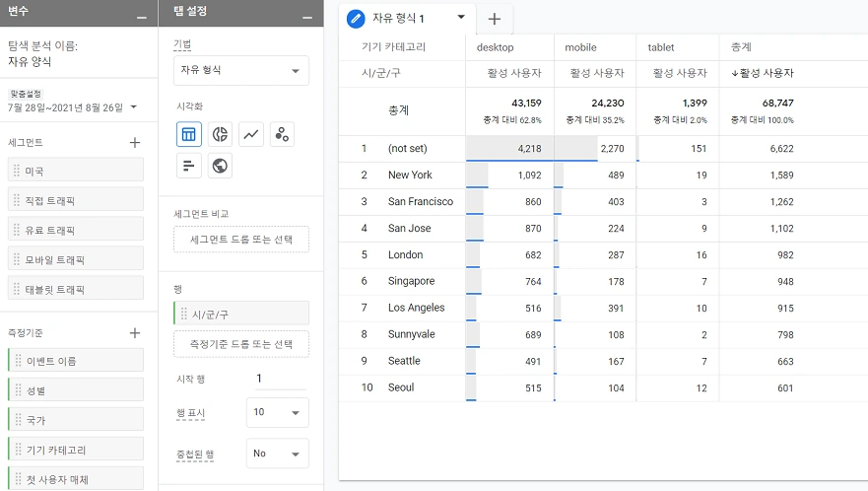Click the 태블릿 트래픽 segment chip
This screenshot has width=868, height=491.
tap(76, 288)
